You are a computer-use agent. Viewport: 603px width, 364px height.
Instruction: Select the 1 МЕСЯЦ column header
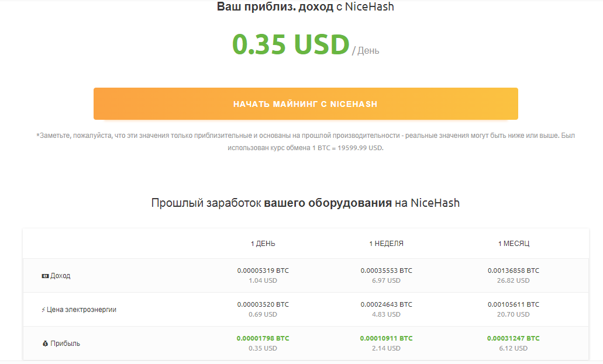click(x=514, y=244)
